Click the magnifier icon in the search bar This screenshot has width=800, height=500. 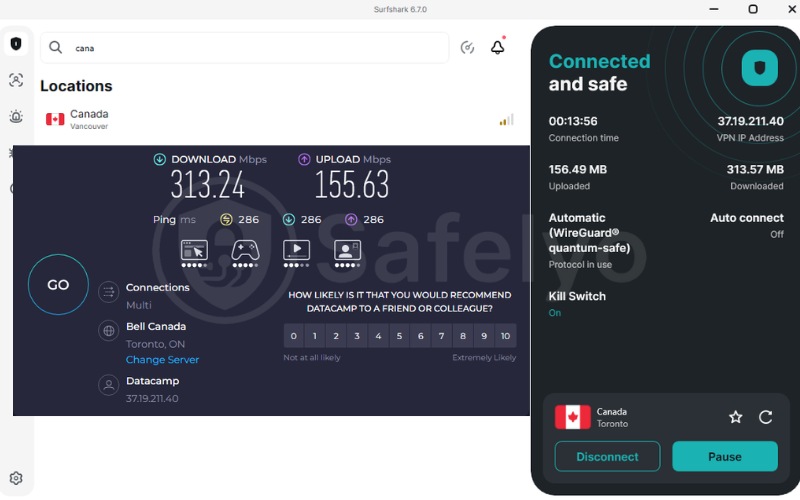point(56,47)
